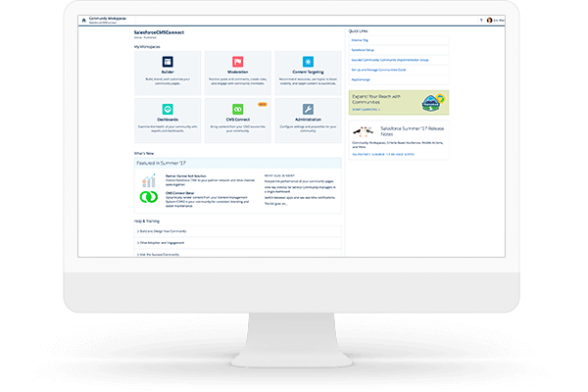Open Salesforce Summer '17 Release Notes link
Viewport: 588px width, 392px height.
point(383,154)
